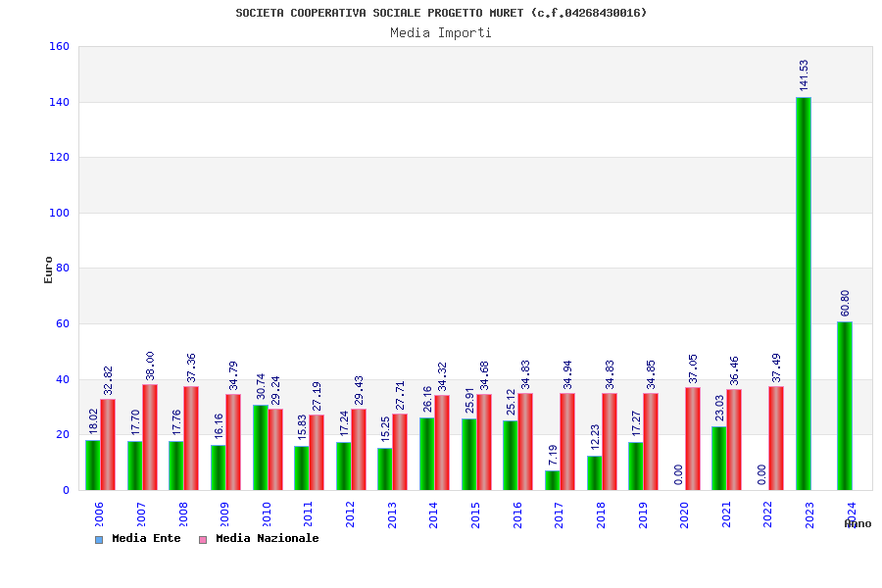Viewport: 882px width, 588px height.
Task: Click the 40 y-axis tick label
Action: (63, 379)
